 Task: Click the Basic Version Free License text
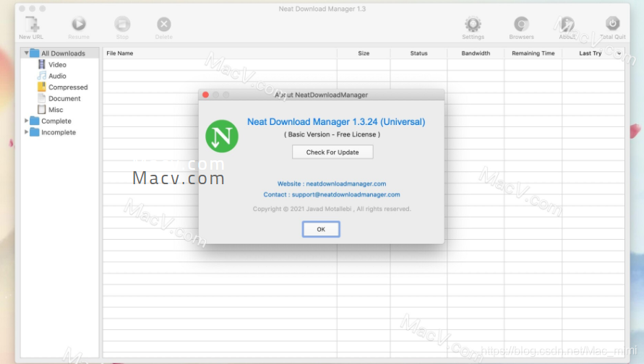pyautogui.click(x=332, y=134)
